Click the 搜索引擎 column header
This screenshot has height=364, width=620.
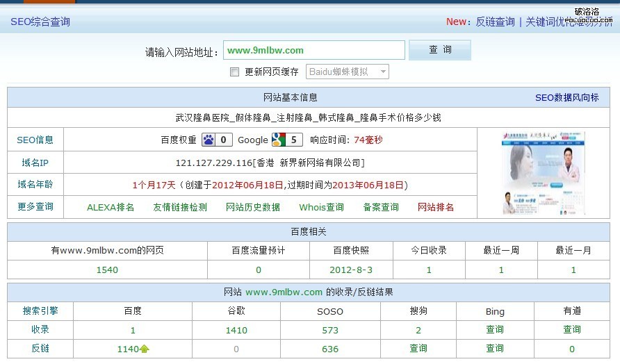40,311
